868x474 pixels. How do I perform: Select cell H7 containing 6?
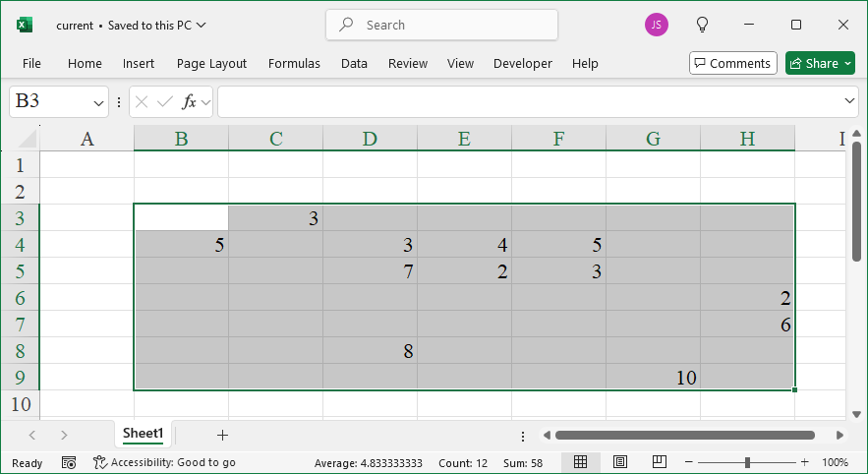pos(747,324)
